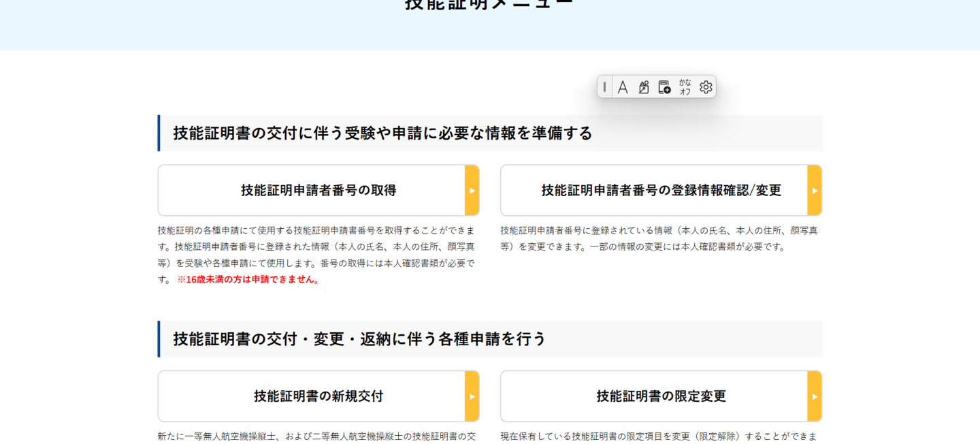Image resolution: width=980 pixels, height=444 pixels.
Task: Hit the yellow arrow beside 技能証明書の限定変更
Action: [x=815, y=396]
